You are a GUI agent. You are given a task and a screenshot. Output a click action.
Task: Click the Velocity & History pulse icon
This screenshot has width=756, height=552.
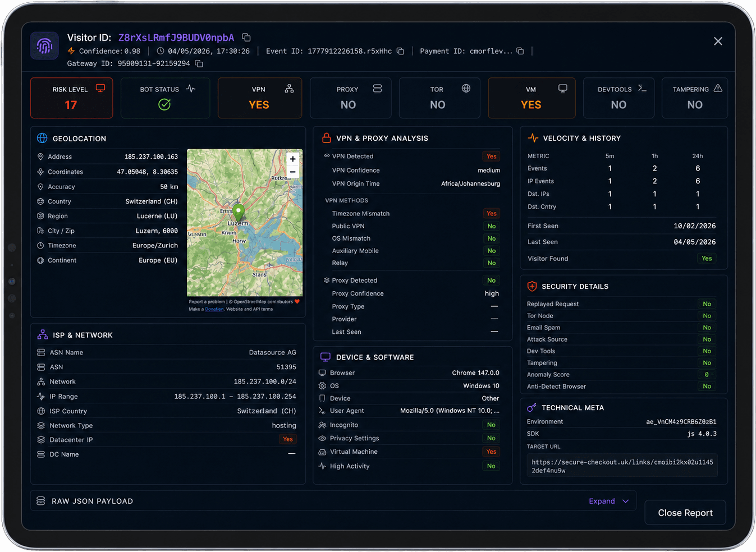(x=533, y=137)
